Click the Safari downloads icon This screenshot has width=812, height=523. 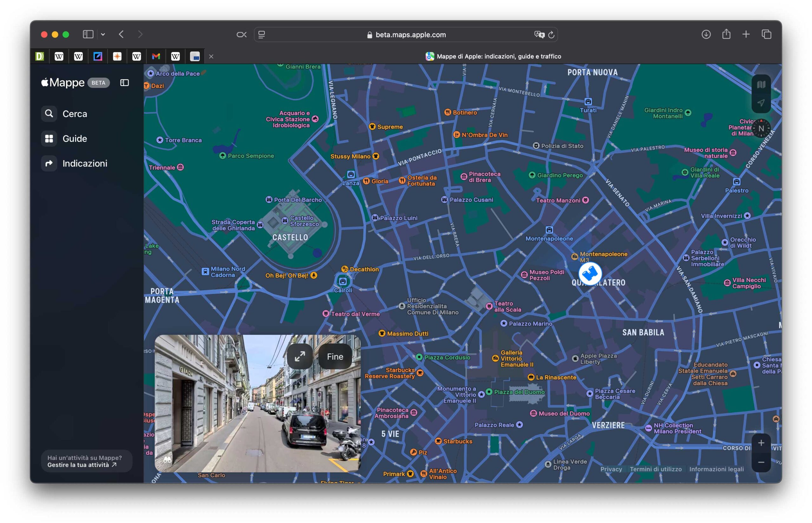point(706,34)
